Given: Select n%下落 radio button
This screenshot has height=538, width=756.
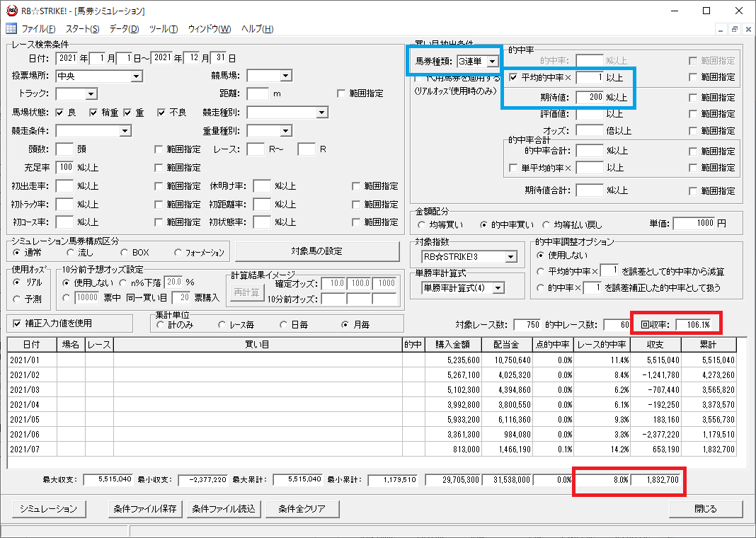Looking at the screenshot, I should (122, 282).
